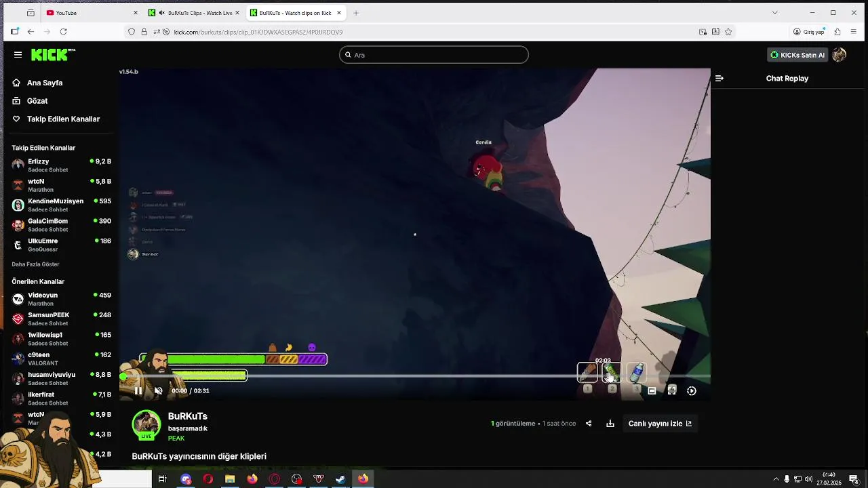Open Task View on the taskbar
This screenshot has height=488, width=868.
point(163,479)
